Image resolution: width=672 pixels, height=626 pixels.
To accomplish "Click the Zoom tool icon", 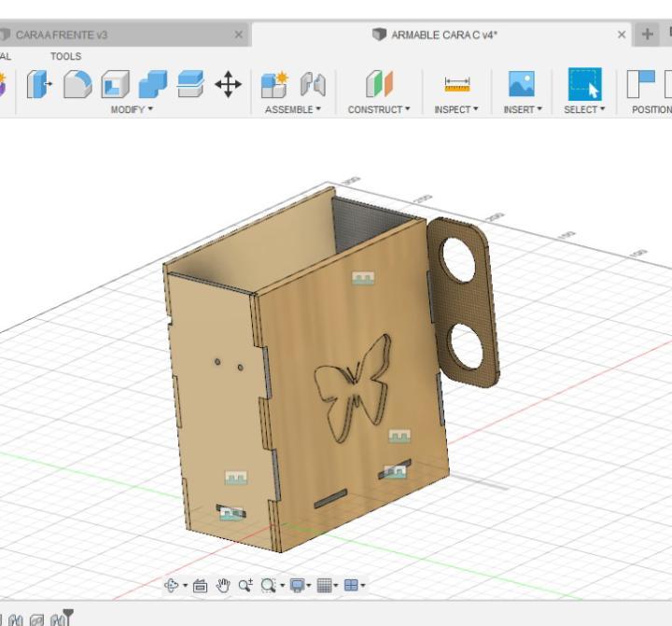I will (245, 585).
